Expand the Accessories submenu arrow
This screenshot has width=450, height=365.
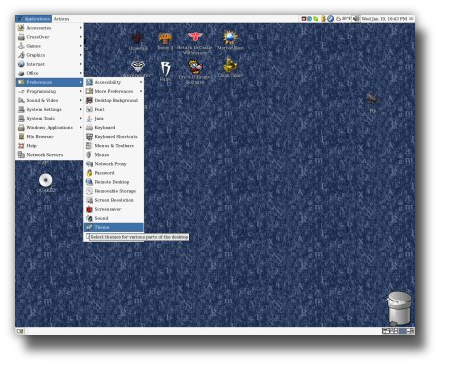click(81, 28)
